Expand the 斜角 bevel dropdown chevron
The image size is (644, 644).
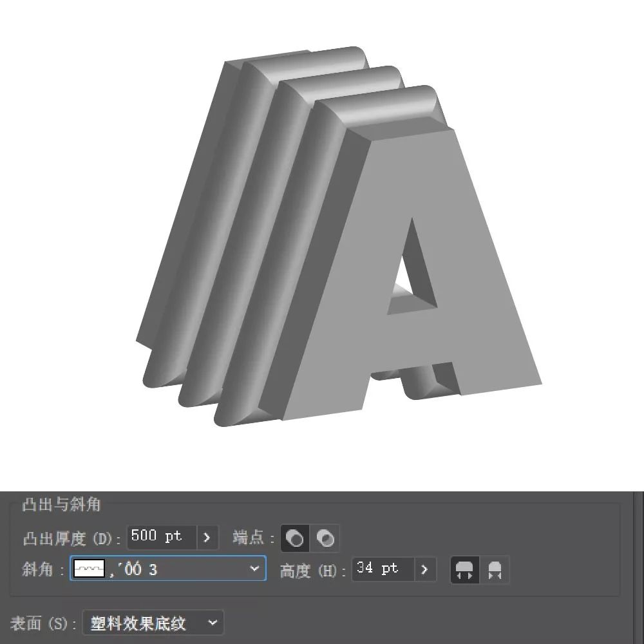click(254, 569)
